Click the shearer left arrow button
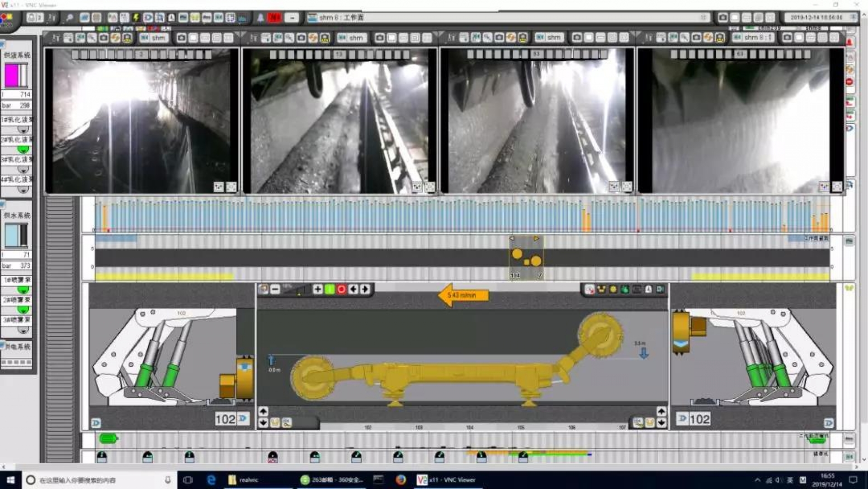868x489 pixels. [x=353, y=289]
